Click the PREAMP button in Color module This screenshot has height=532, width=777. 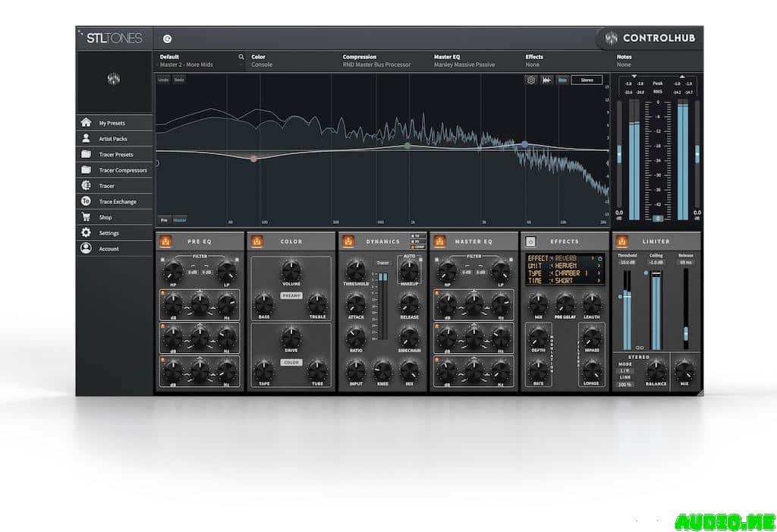pyautogui.click(x=291, y=295)
